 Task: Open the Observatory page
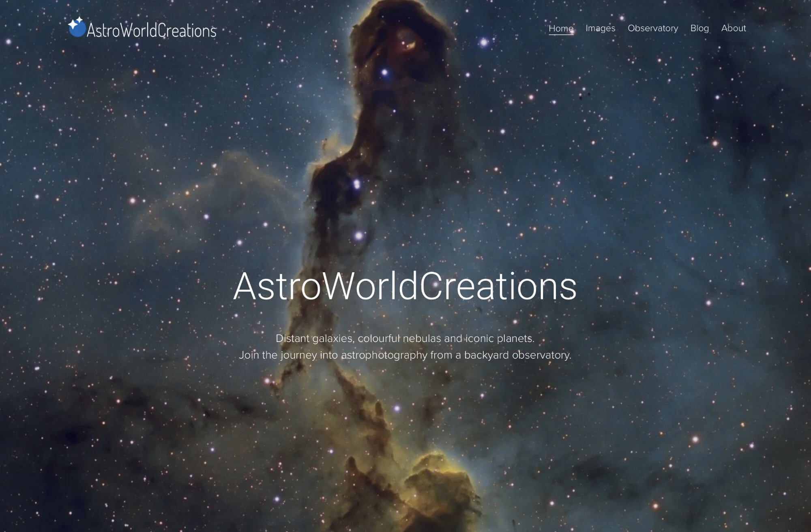tap(652, 28)
